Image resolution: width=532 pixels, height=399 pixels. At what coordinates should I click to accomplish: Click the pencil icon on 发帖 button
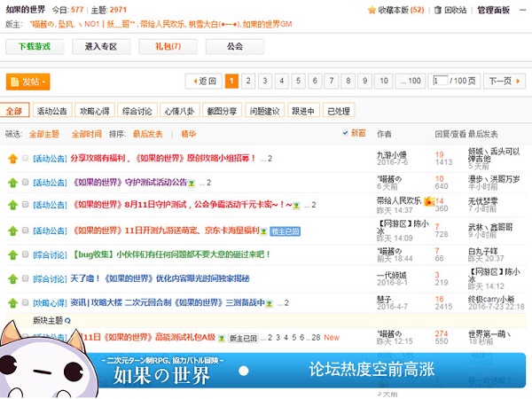pyautogui.click(x=15, y=82)
